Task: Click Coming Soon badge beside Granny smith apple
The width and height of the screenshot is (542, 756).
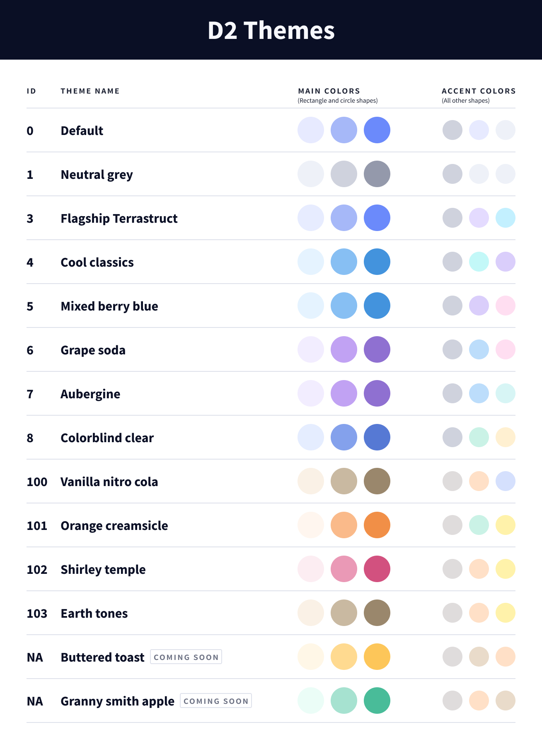Action: tap(216, 701)
